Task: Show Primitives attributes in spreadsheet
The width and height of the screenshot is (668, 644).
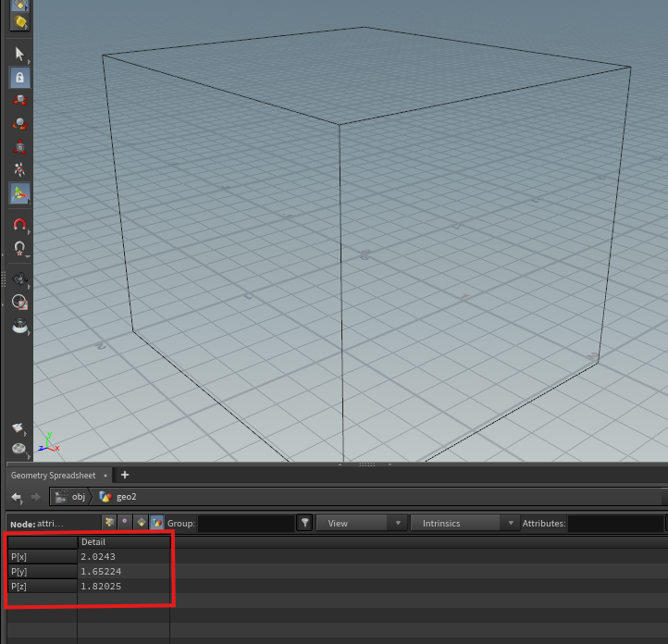Action: point(141,522)
